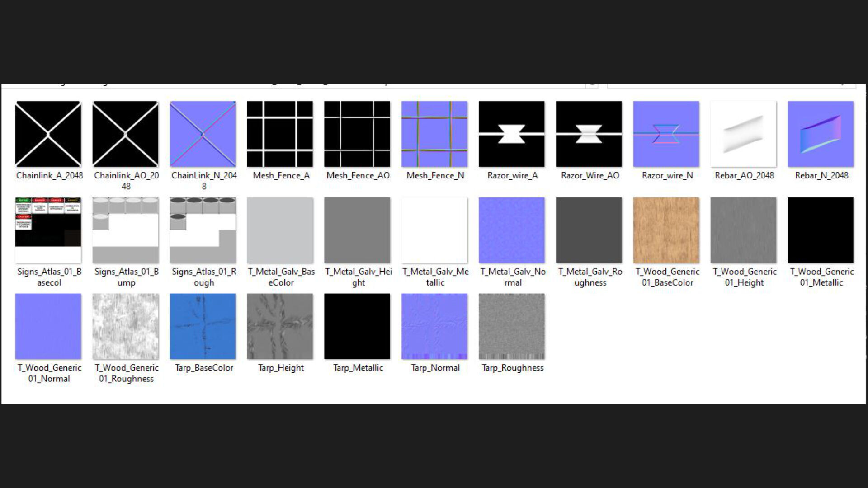Click the blue Tarp_BaseColor texture

click(x=203, y=326)
